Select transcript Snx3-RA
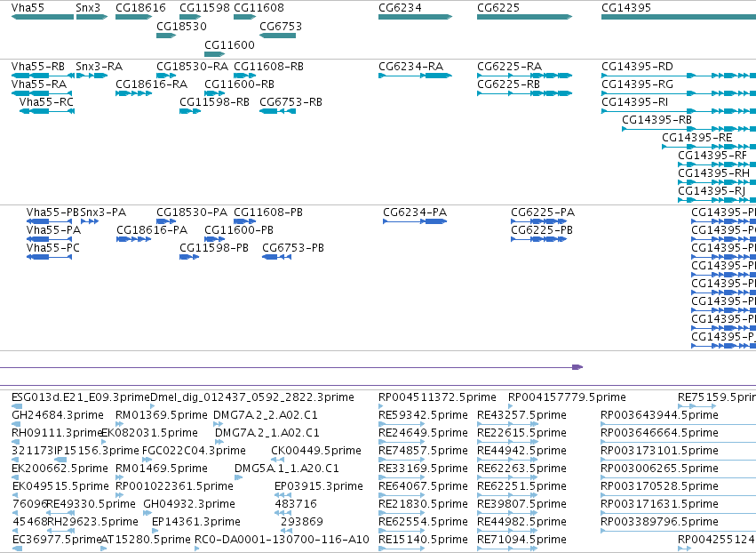Screen dimensions: 756x553 click(92, 76)
